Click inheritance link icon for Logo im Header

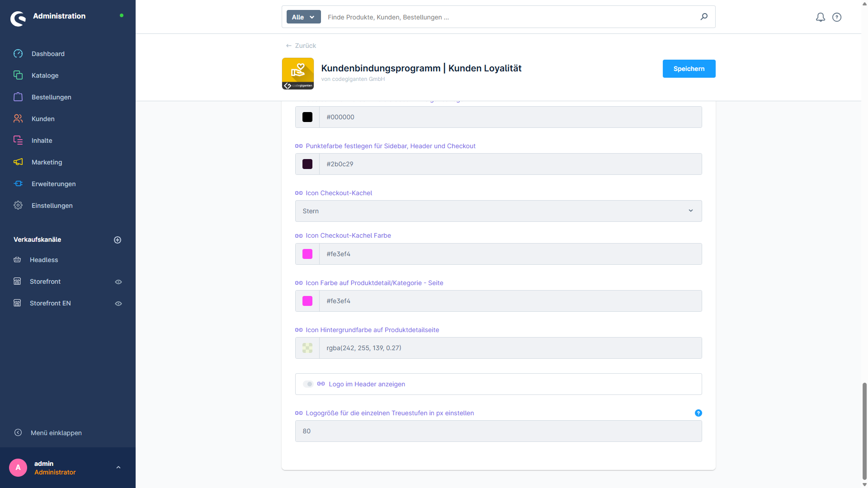tap(321, 384)
